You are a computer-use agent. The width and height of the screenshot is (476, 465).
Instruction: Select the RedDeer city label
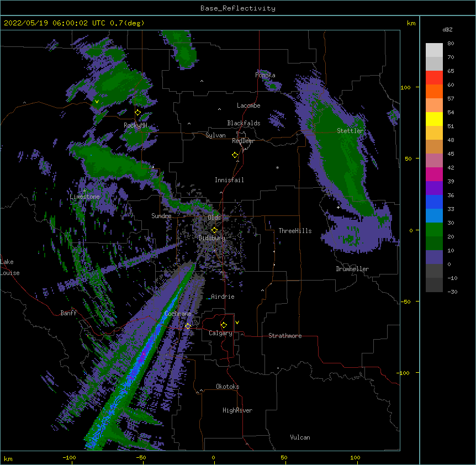(x=243, y=141)
